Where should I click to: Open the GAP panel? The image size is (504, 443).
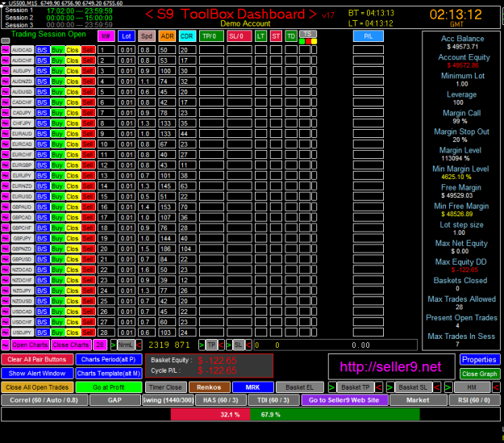click(x=115, y=400)
